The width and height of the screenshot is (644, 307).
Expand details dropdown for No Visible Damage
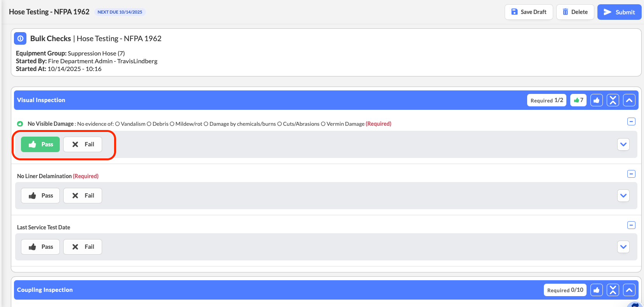tap(623, 144)
